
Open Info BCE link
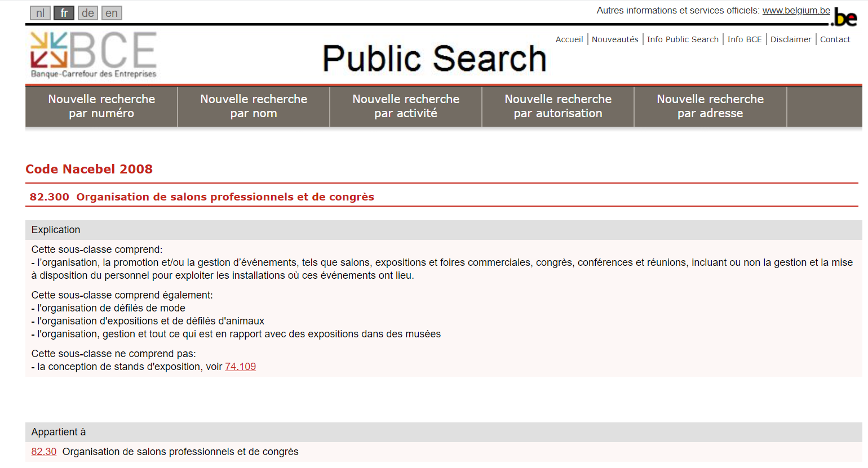click(x=744, y=39)
